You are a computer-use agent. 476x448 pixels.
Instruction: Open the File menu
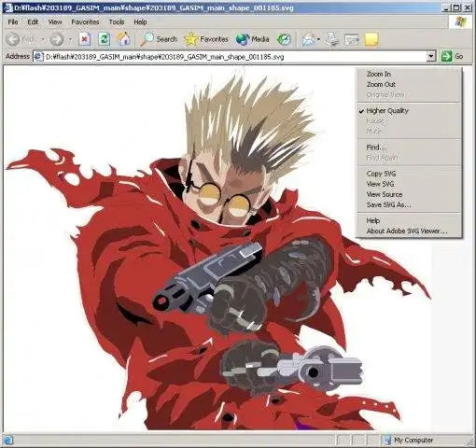click(x=13, y=22)
